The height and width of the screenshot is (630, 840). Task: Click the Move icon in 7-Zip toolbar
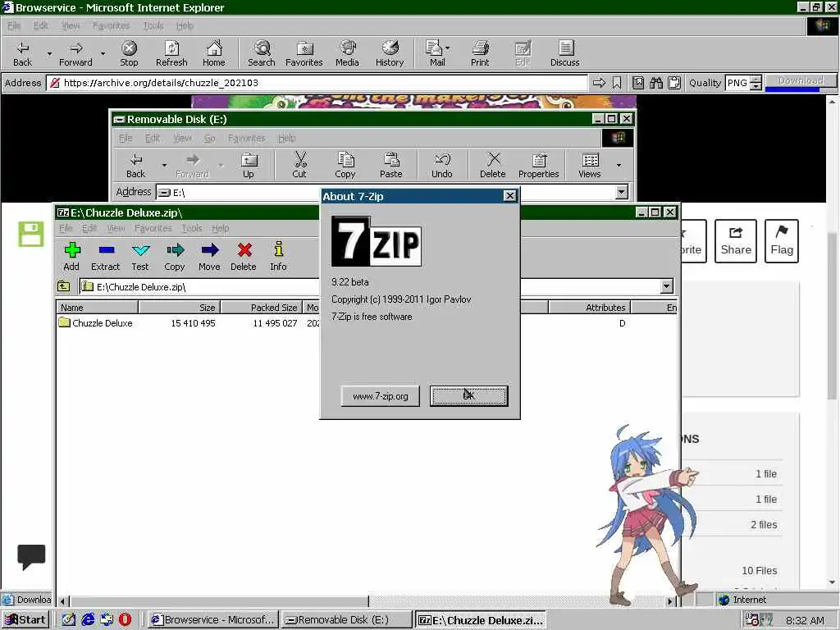(209, 256)
